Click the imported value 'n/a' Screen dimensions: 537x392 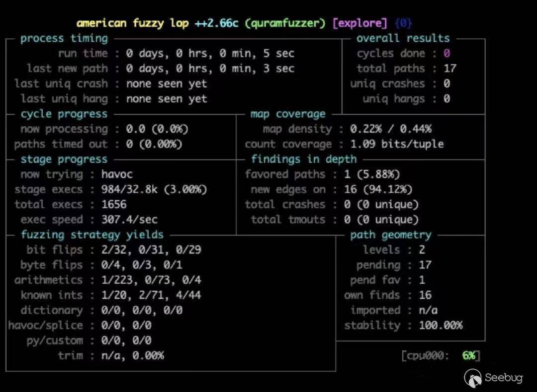pos(428,310)
